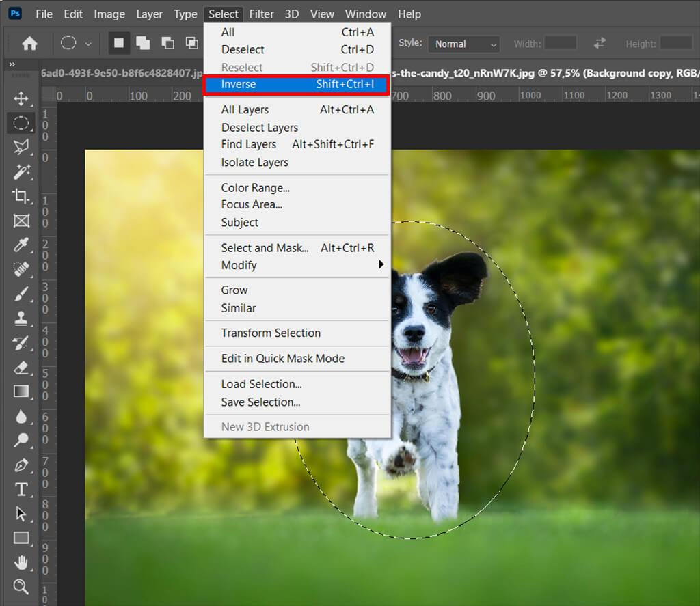Choose Intersect with selection mode
This screenshot has height=606, width=700.
pyautogui.click(x=192, y=43)
